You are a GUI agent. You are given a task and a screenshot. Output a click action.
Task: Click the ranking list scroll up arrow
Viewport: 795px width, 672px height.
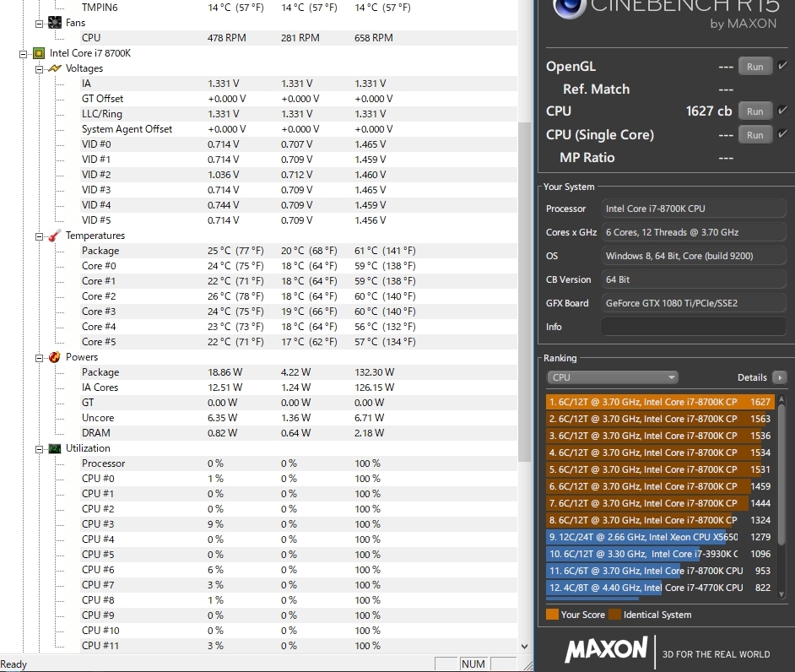coord(781,399)
